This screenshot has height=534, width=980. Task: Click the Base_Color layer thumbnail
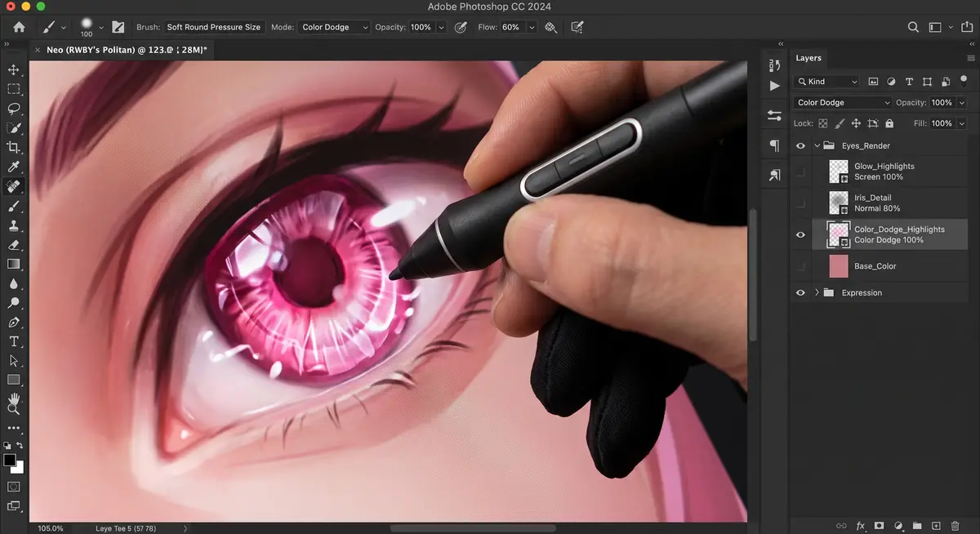pyautogui.click(x=839, y=266)
